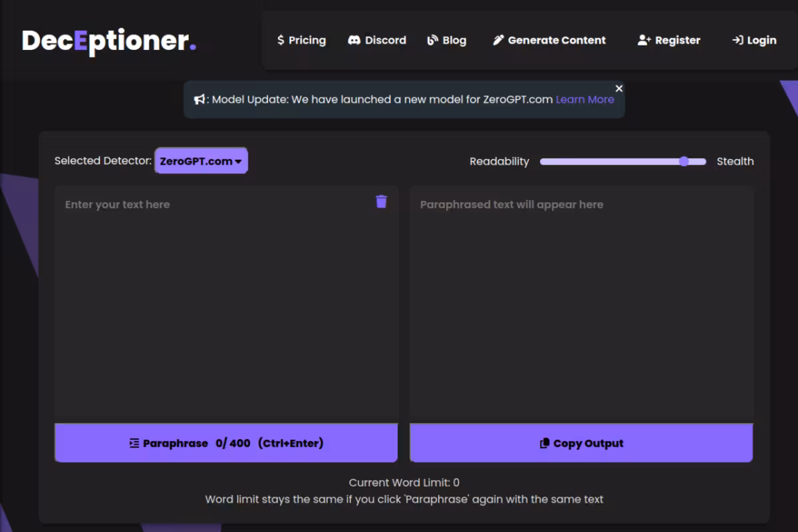The height and width of the screenshot is (532, 798).
Task: Close the Model Update announcement banner
Action: (619, 88)
